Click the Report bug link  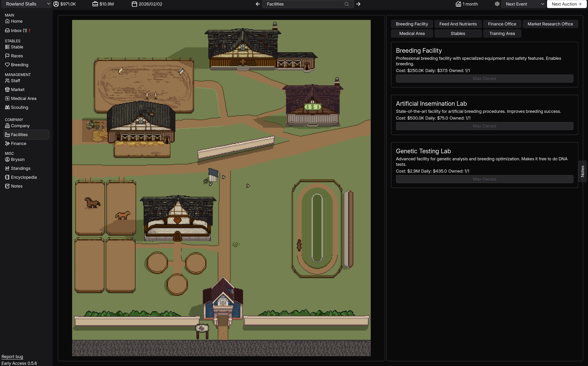pyautogui.click(x=12, y=356)
